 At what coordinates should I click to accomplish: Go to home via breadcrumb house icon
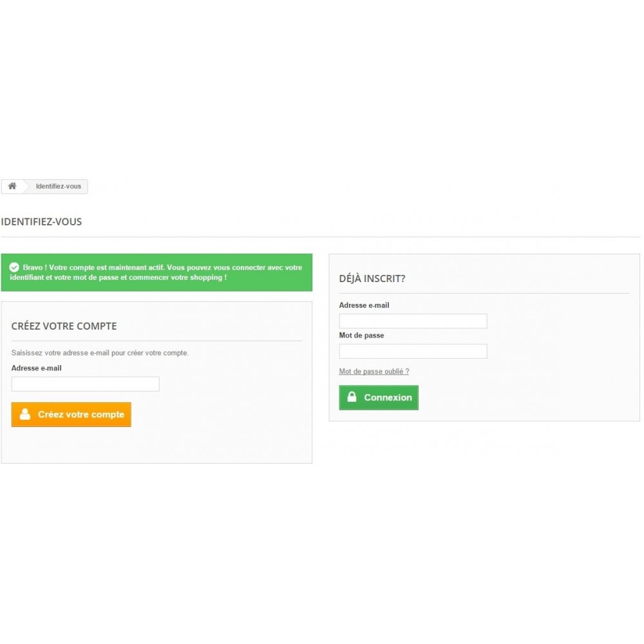click(12, 186)
